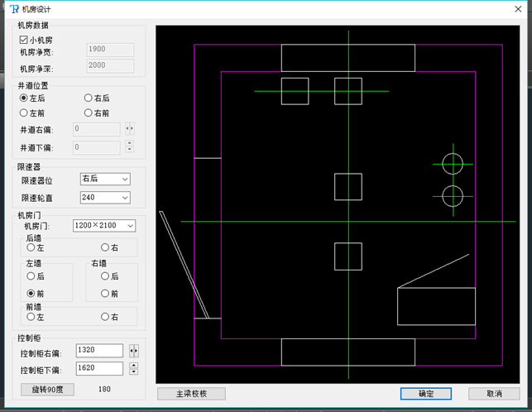Click into the 控制柜右偏 input field
532x412 pixels.
coord(99,351)
